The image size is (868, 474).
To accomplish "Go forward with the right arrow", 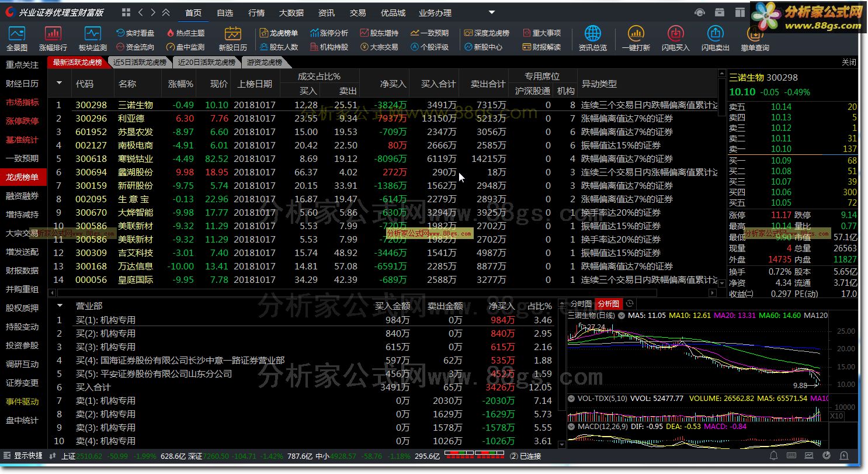I will tap(153, 12).
